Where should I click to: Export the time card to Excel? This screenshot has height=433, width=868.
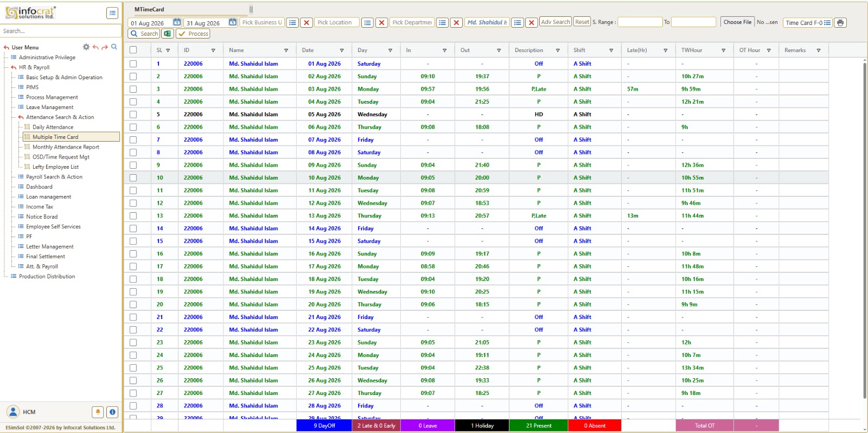click(168, 34)
